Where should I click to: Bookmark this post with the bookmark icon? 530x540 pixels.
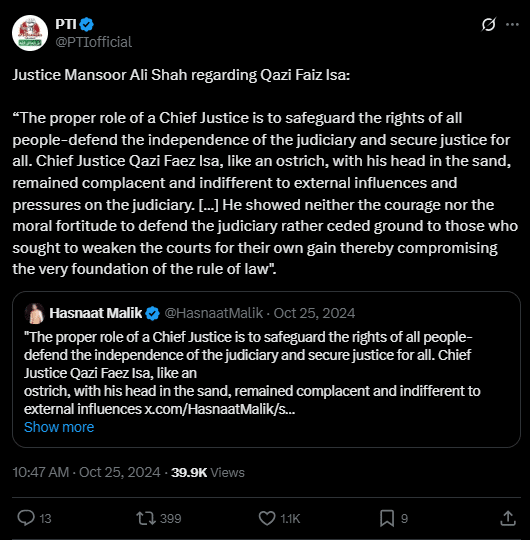[x=387, y=518]
